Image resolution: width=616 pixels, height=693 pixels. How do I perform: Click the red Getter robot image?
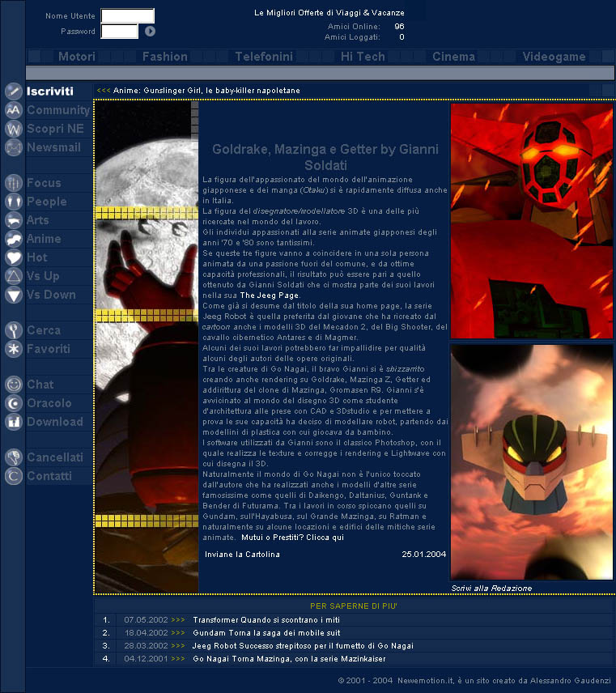[x=532, y=220]
